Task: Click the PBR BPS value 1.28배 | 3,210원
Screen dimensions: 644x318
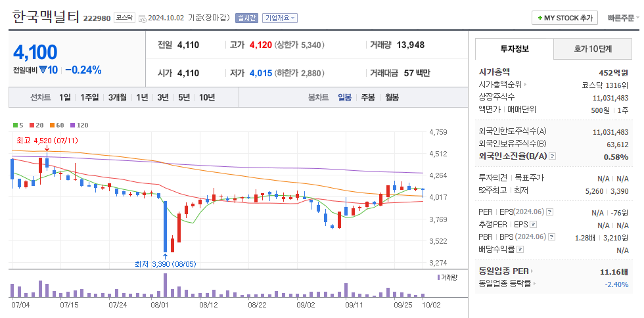Action: pyautogui.click(x=602, y=237)
